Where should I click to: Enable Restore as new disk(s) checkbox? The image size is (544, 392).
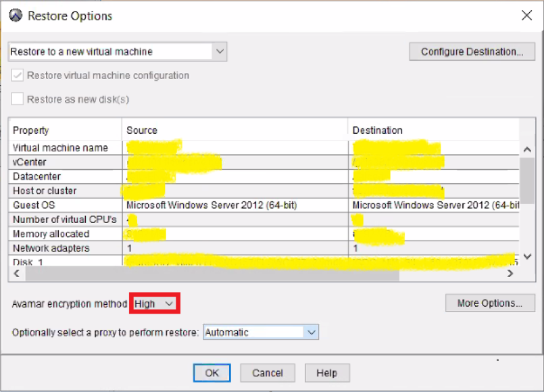18,99
